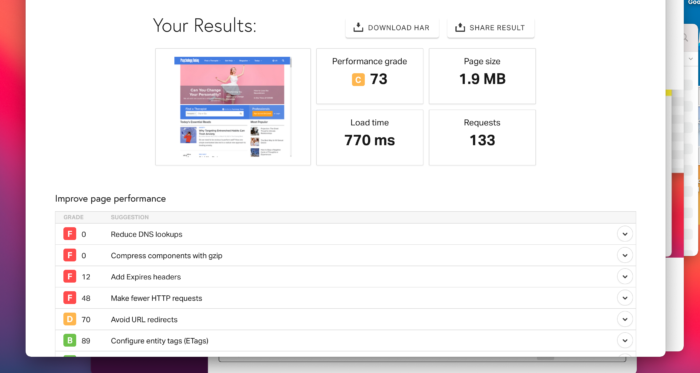Expand the Add Expires headers row
Viewport: 700px width, 373px height.
click(x=625, y=277)
